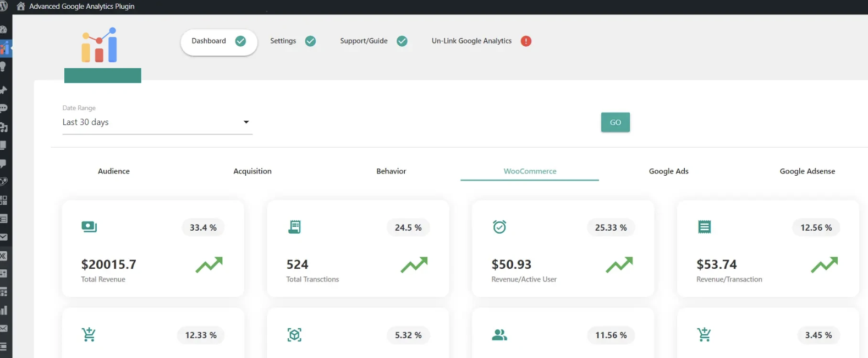Click the list icon on Revenue/Transaction card
This screenshot has height=358, width=868.
point(705,227)
